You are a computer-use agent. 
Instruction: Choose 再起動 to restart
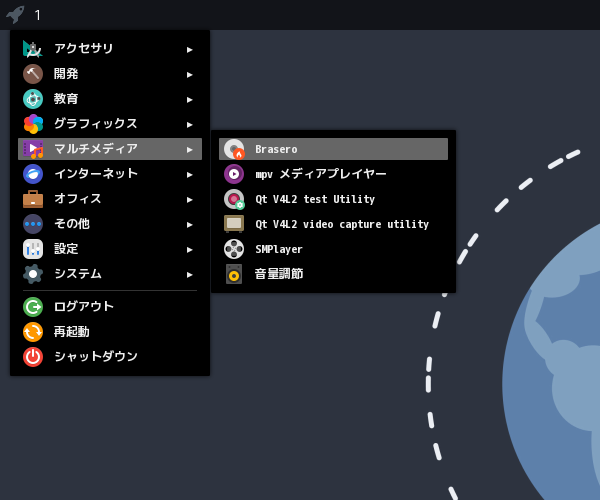[x=110, y=332]
